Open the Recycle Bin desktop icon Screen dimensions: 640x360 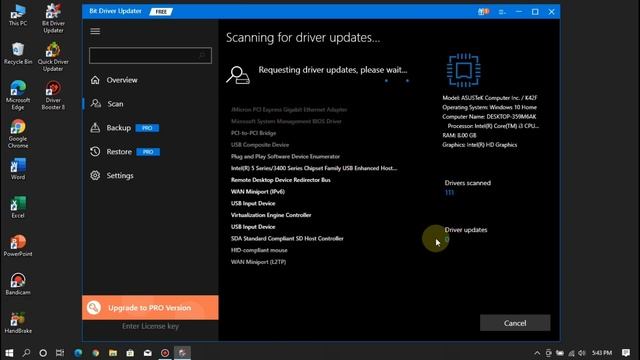(x=18, y=53)
